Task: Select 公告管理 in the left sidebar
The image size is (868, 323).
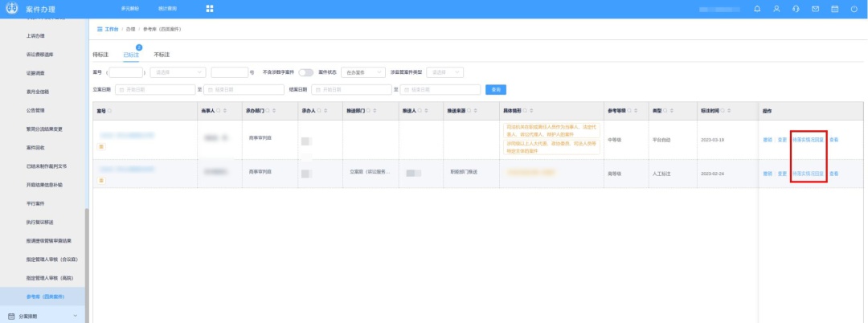Action: [35, 110]
